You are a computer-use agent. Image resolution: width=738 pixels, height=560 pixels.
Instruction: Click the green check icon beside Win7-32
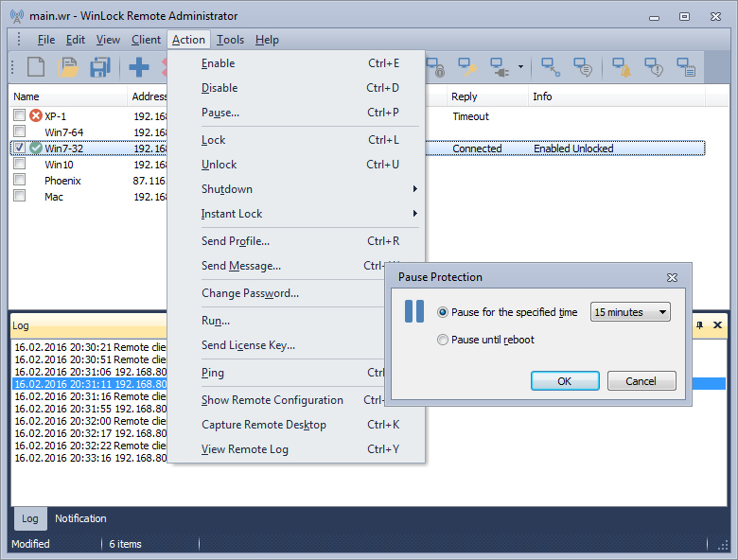tap(36, 148)
